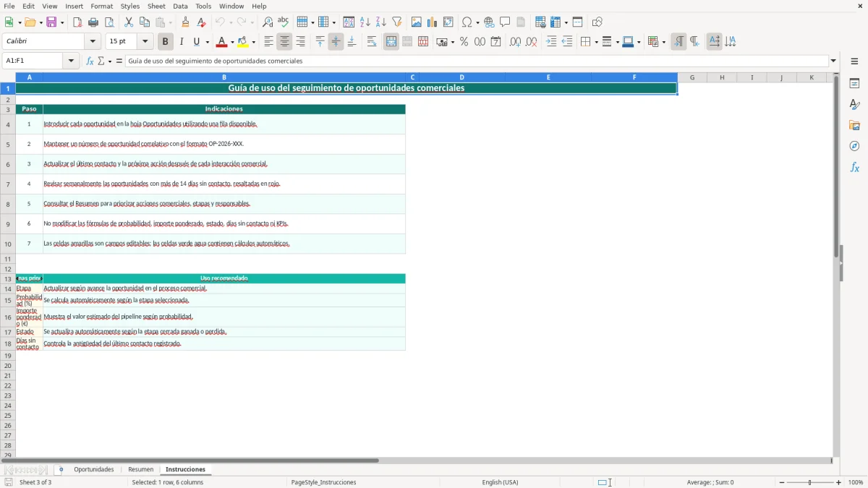This screenshot has height=488, width=868.
Task: Activate Clone Formatting paintbrush
Action: 186,22
